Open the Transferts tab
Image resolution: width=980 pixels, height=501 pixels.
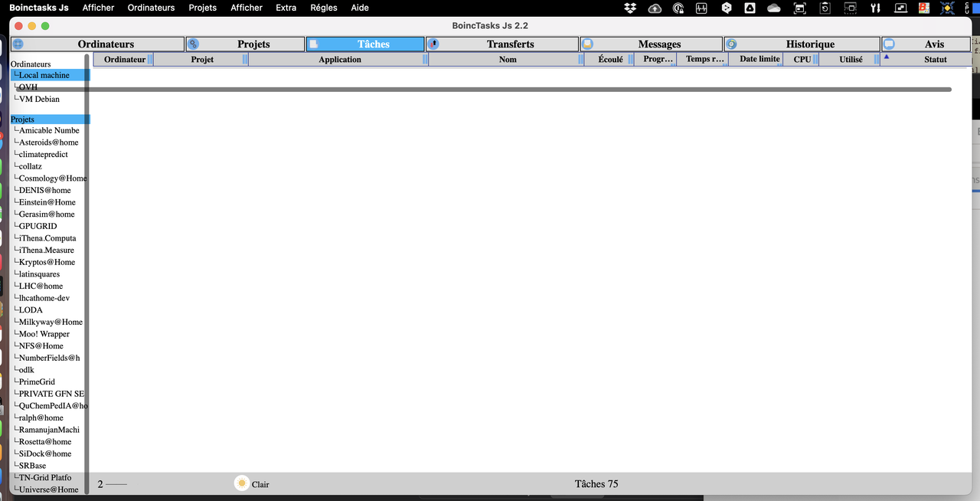click(x=502, y=44)
